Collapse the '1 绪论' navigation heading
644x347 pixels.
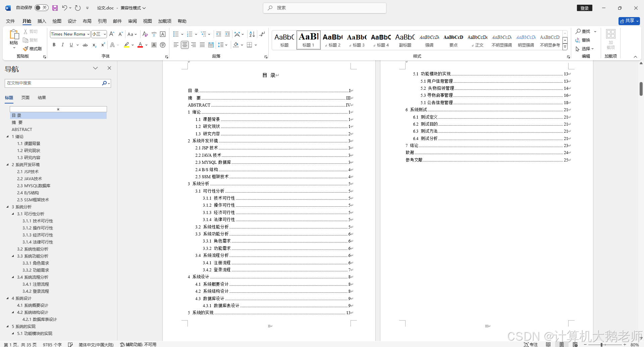(7, 136)
